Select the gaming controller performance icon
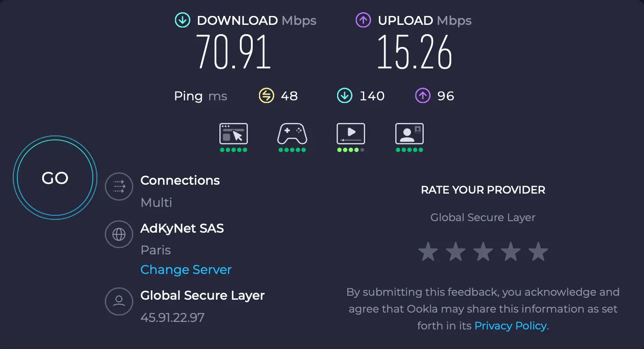This screenshot has width=644, height=349. (x=292, y=134)
